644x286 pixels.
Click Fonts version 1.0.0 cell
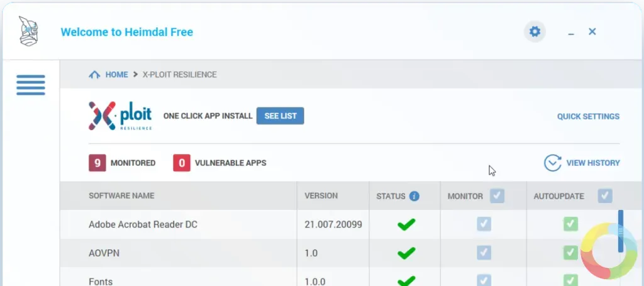point(314,282)
